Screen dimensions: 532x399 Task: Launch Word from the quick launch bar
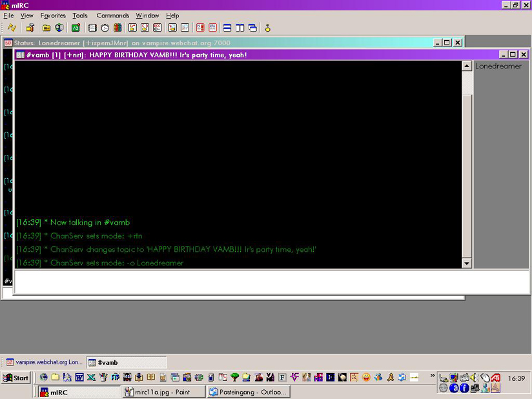[79, 377]
